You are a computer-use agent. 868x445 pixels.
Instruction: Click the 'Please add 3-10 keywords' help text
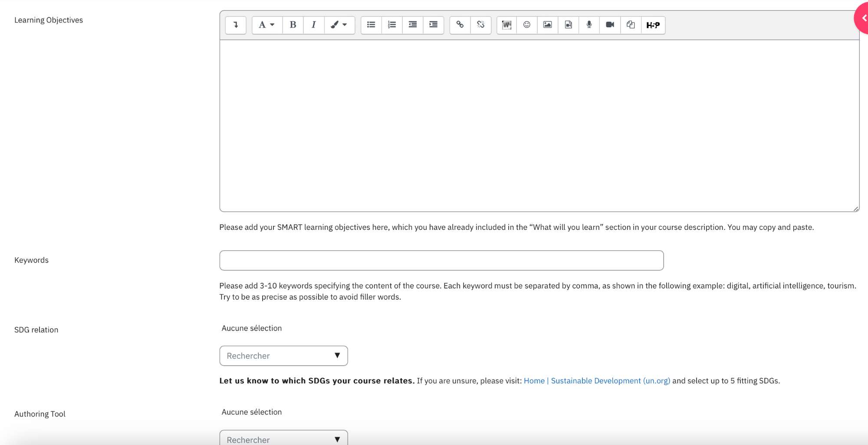(x=538, y=291)
